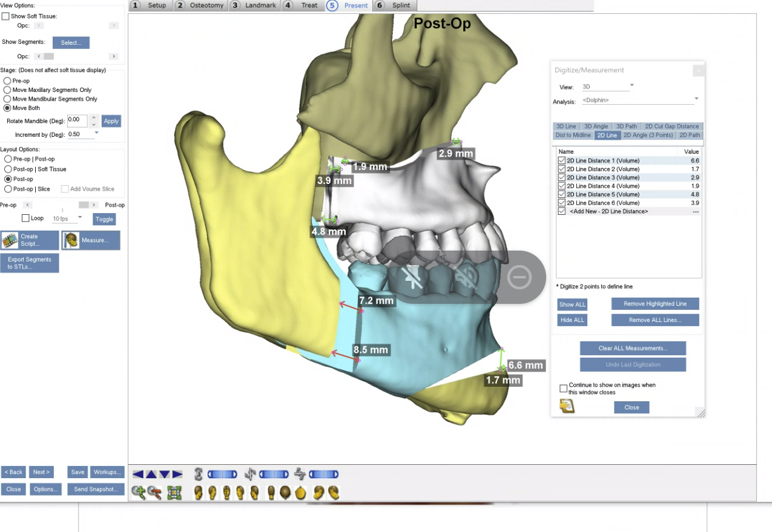Click the zoom out magnifier icon
The width and height of the screenshot is (772, 532).
[x=154, y=493]
